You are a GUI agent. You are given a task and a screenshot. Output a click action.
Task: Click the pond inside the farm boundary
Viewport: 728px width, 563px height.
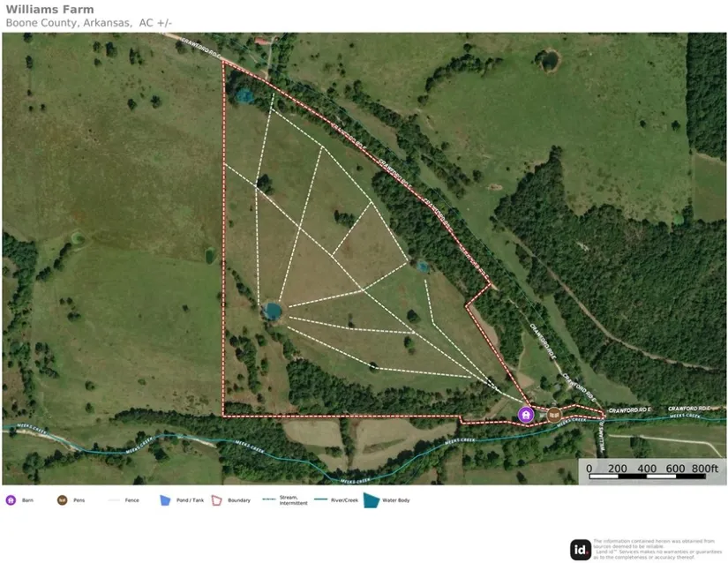pos(272,311)
